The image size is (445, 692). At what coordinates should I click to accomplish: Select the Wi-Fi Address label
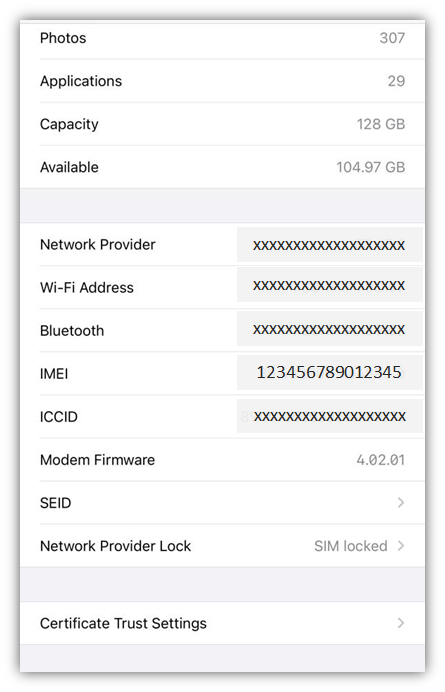[x=87, y=288]
